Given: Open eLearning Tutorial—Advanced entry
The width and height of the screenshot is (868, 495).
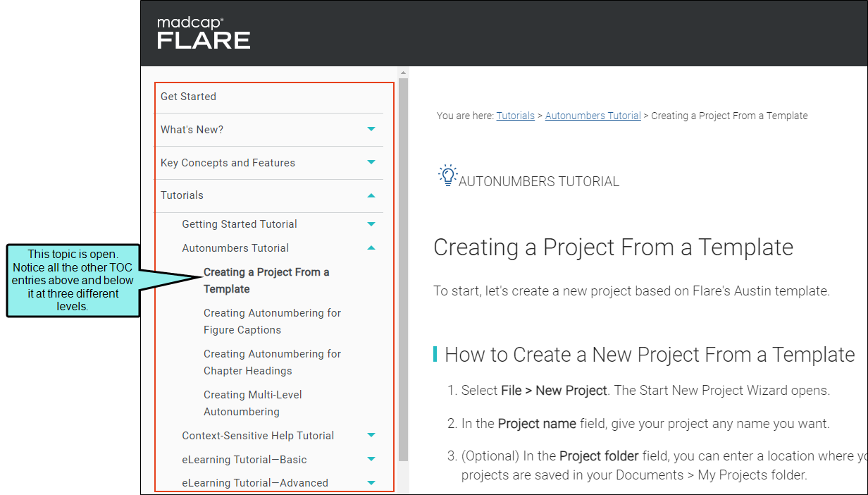Looking at the screenshot, I should pyautogui.click(x=255, y=483).
